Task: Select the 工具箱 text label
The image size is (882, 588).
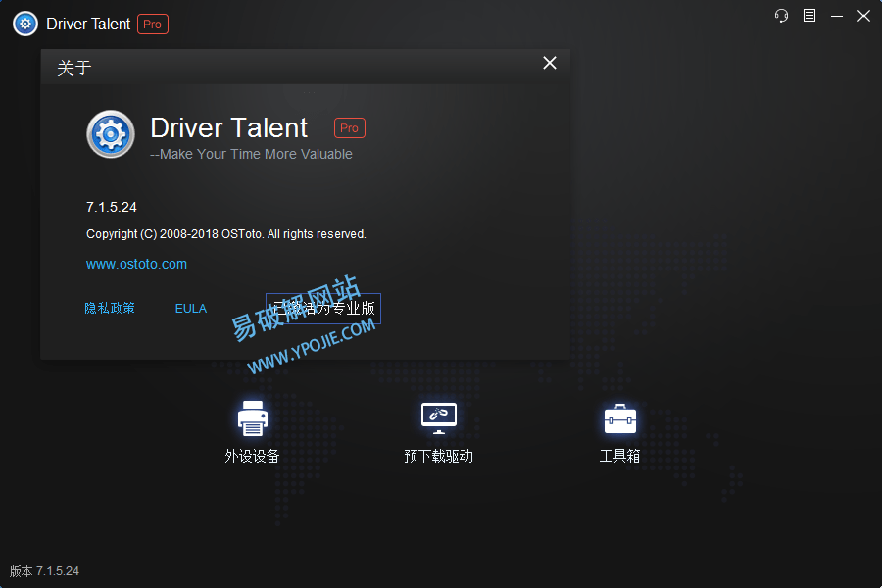Action: tap(619, 456)
